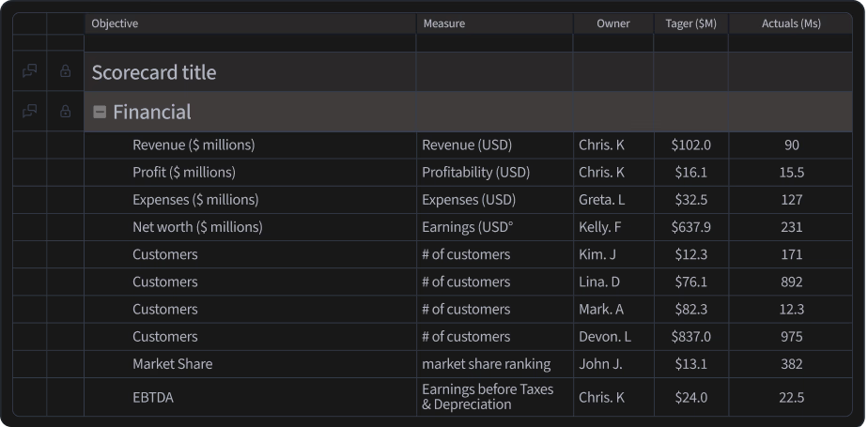Collapse the Financial section

100,113
